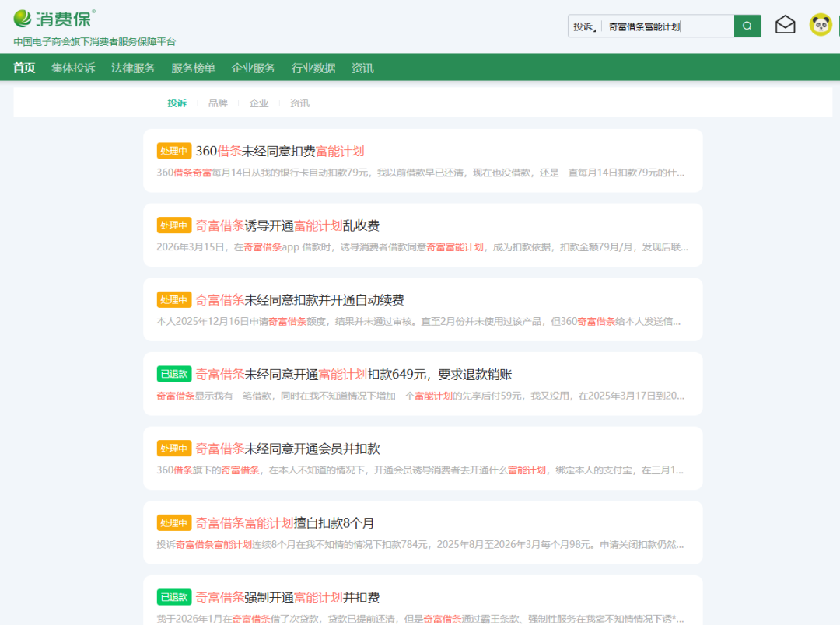The width and height of the screenshot is (840, 625).
Task: Open the 法律服务 menu item
Action: tap(133, 68)
